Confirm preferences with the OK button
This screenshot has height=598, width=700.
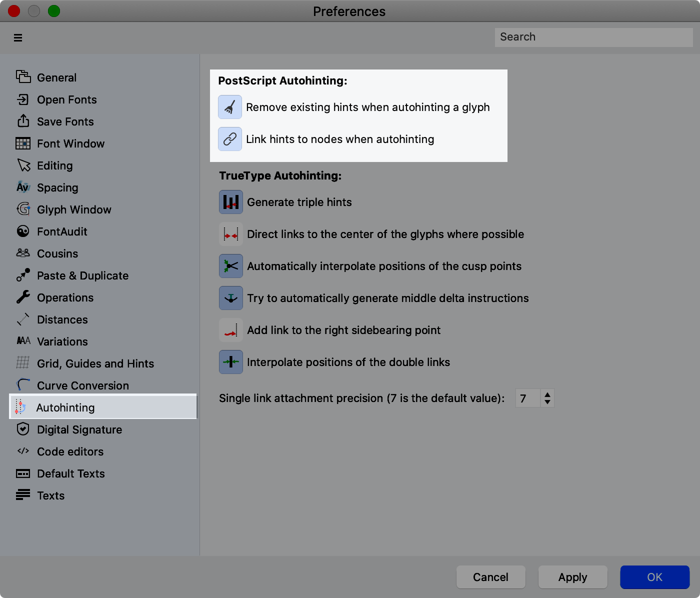[654, 577]
